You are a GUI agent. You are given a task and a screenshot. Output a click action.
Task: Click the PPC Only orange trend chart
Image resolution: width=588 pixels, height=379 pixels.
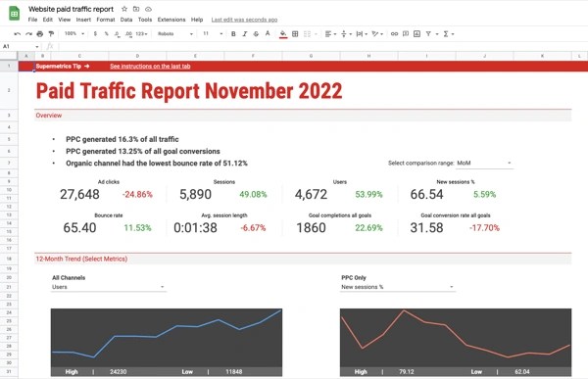[x=456, y=338]
